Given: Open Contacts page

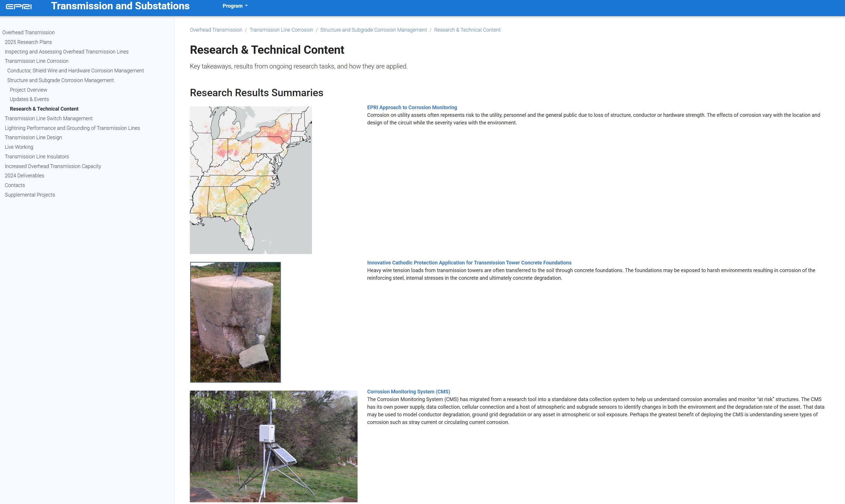Looking at the screenshot, I should 15,185.
